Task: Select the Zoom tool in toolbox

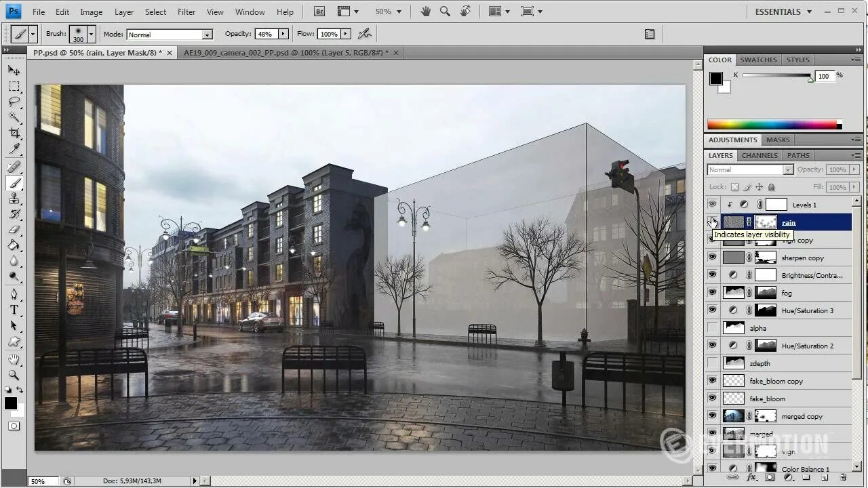Action: click(x=14, y=375)
